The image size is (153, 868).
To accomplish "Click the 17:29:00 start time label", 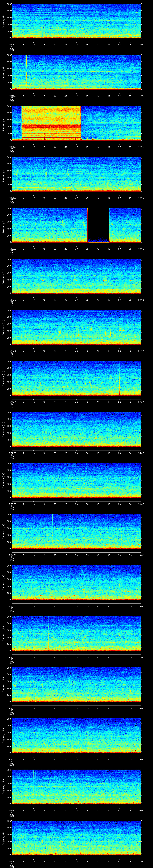I will (x=12, y=810).
